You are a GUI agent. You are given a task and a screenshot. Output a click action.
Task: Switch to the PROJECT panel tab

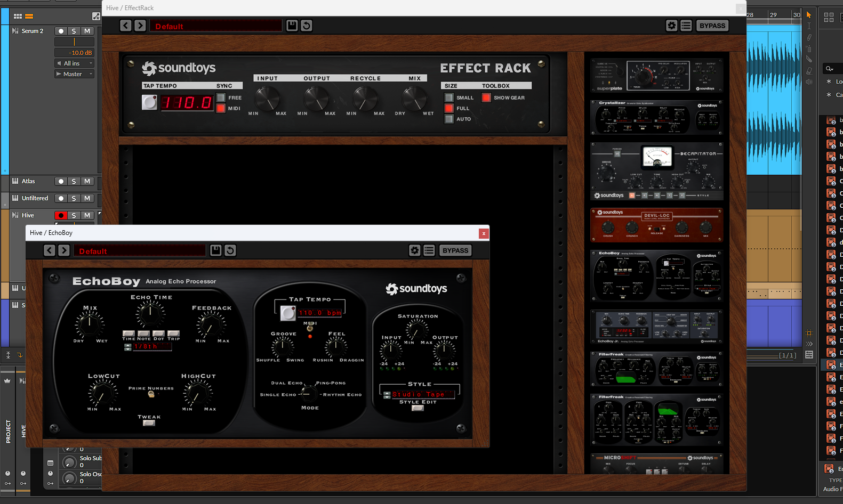pos(8,431)
